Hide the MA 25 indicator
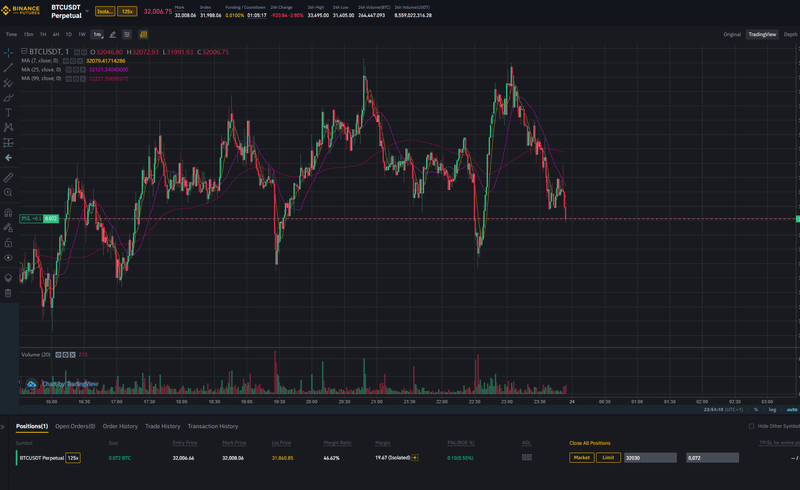Image resolution: width=800 pixels, height=490 pixels. coord(69,69)
